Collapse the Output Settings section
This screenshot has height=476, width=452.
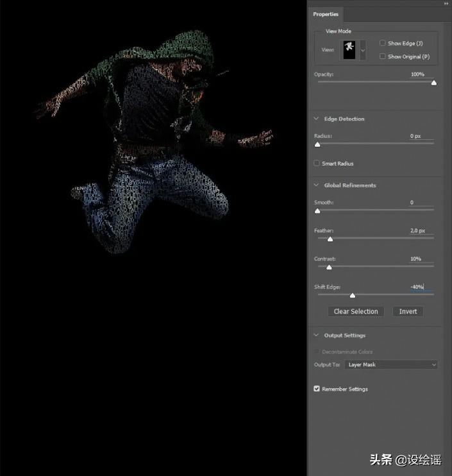pyautogui.click(x=317, y=336)
